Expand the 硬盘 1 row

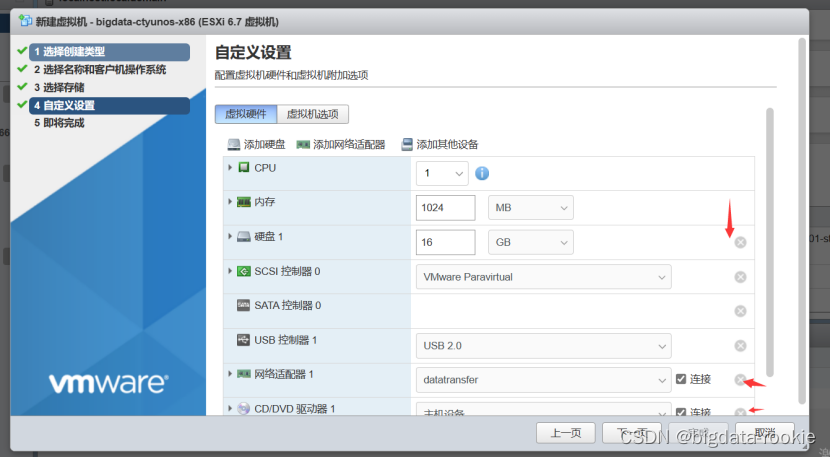click(230, 236)
